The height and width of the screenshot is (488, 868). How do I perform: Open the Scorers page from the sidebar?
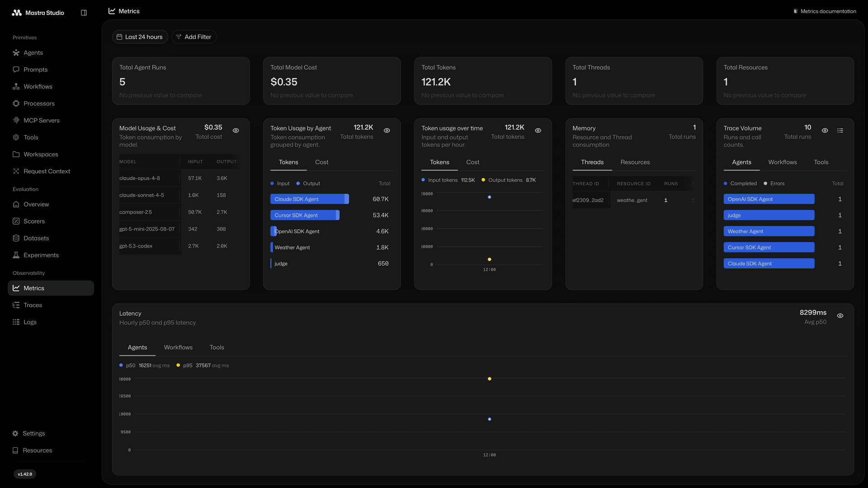pos(51,221)
